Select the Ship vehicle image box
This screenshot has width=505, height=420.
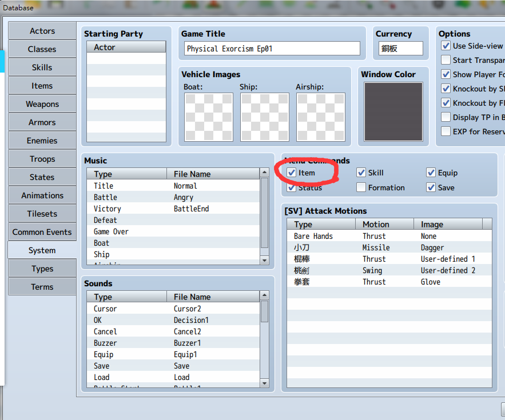pos(265,117)
